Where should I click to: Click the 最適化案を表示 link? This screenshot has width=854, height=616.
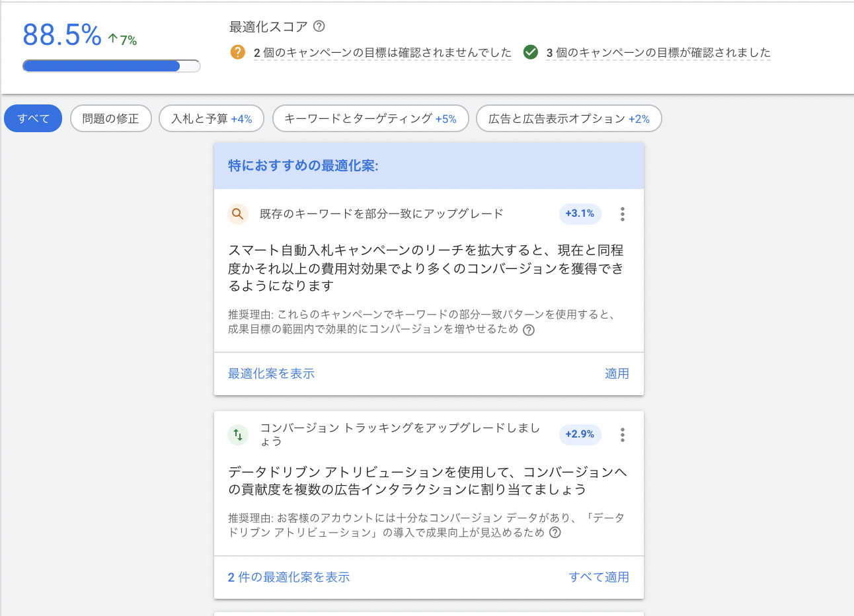(x=271, y=373)
